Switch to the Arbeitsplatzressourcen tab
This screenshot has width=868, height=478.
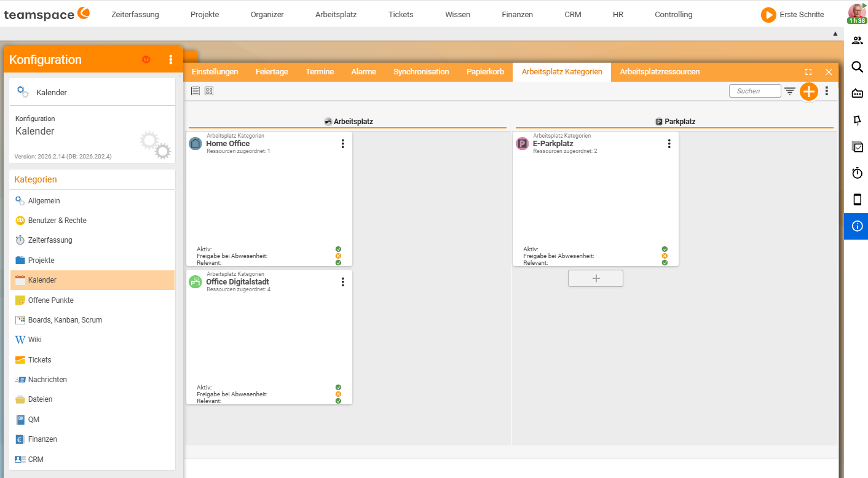660,72
